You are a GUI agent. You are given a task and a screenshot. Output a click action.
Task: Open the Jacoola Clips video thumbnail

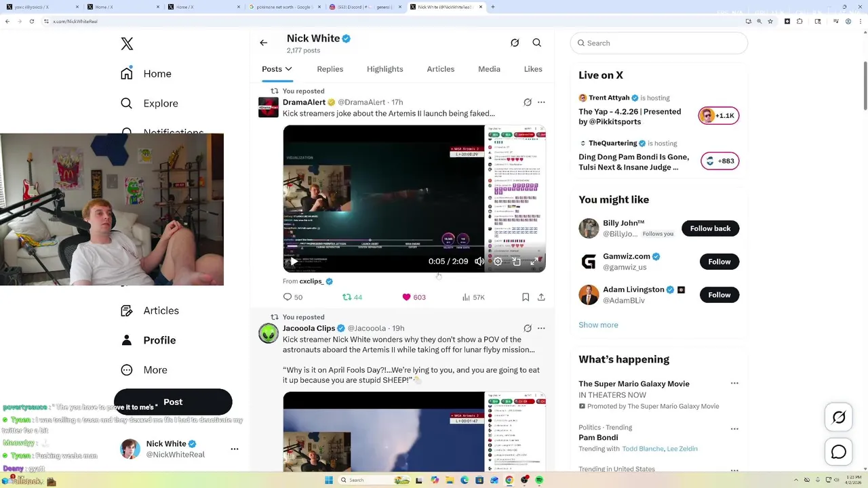click(414, 431)
